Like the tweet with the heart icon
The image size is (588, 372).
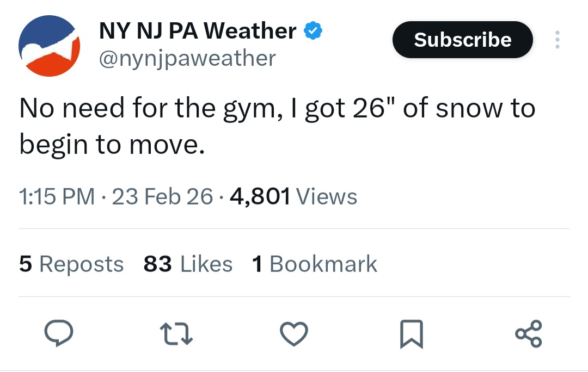pyautogui.click(x=294, y=333)
